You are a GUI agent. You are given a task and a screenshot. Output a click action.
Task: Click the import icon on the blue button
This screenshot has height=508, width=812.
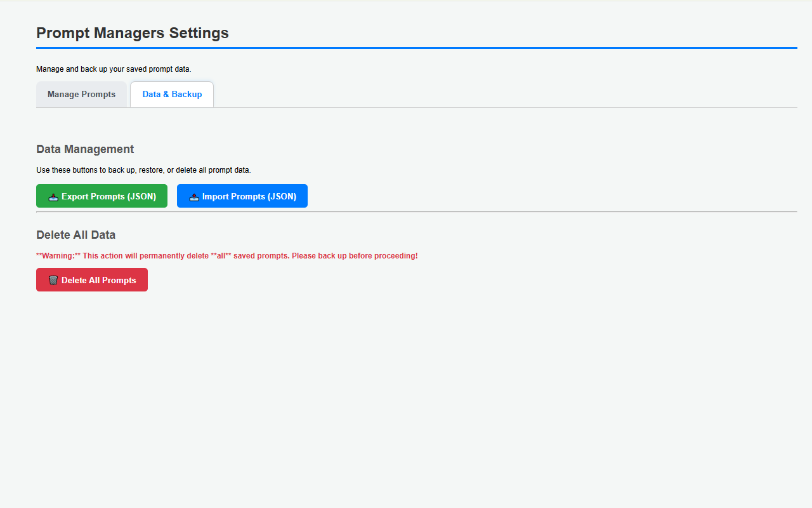pos(193,196)
